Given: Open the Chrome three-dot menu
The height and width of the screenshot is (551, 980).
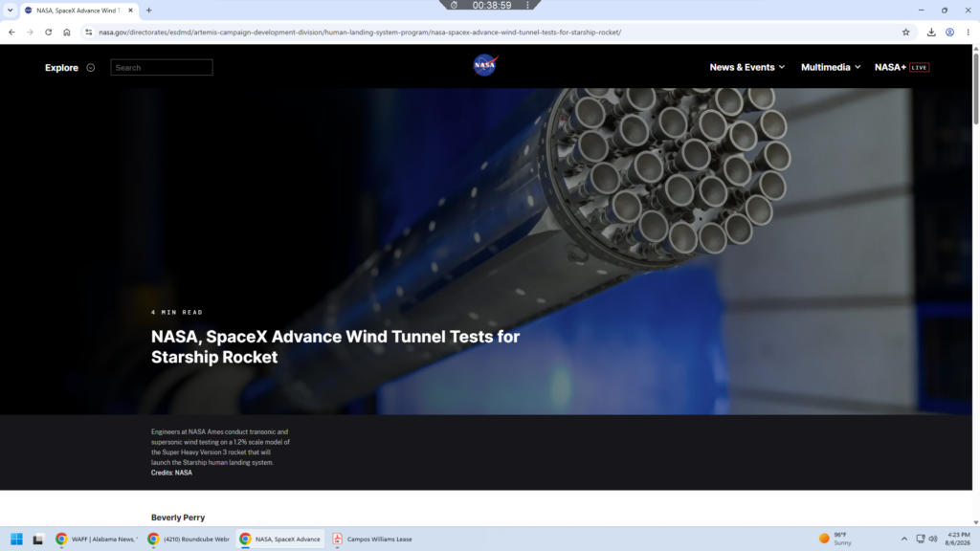Looking at the screenshot, I should point(968,32).
